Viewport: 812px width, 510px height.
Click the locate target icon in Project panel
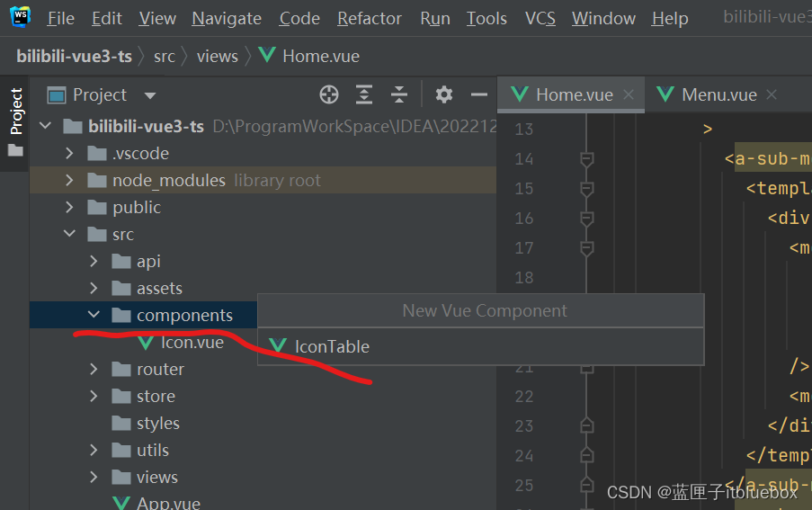(x=329, y=94)
